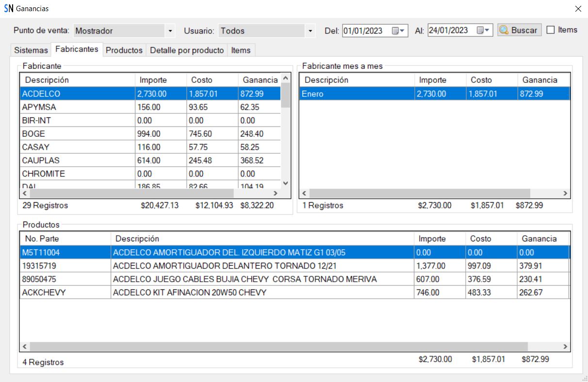Click the Buscar button
This screenshot has width=588, height=382.
[x=519, y=30]
